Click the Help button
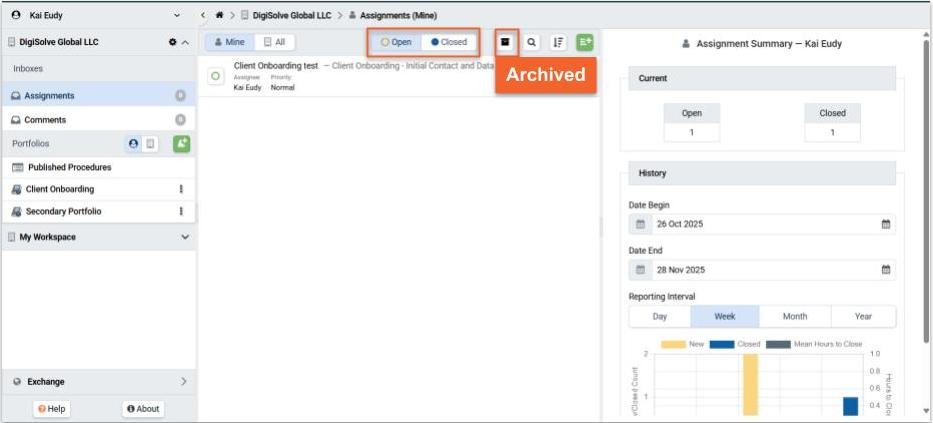933x423 pixels. (52, 409)
